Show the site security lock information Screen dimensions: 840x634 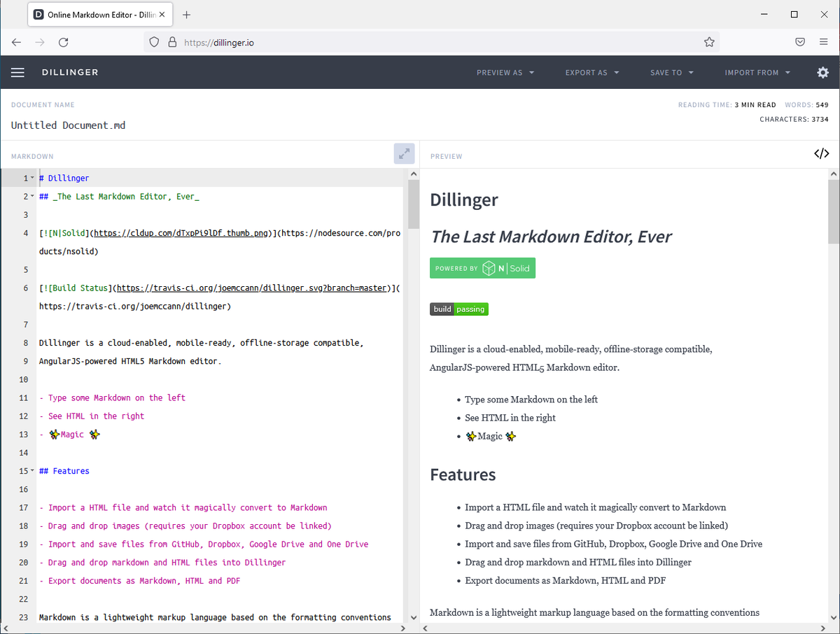coord(172,42)
